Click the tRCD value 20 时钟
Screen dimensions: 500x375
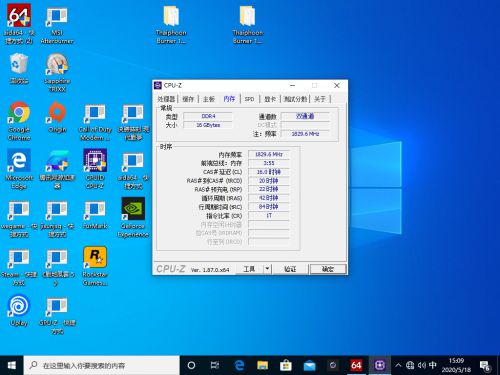269,180
